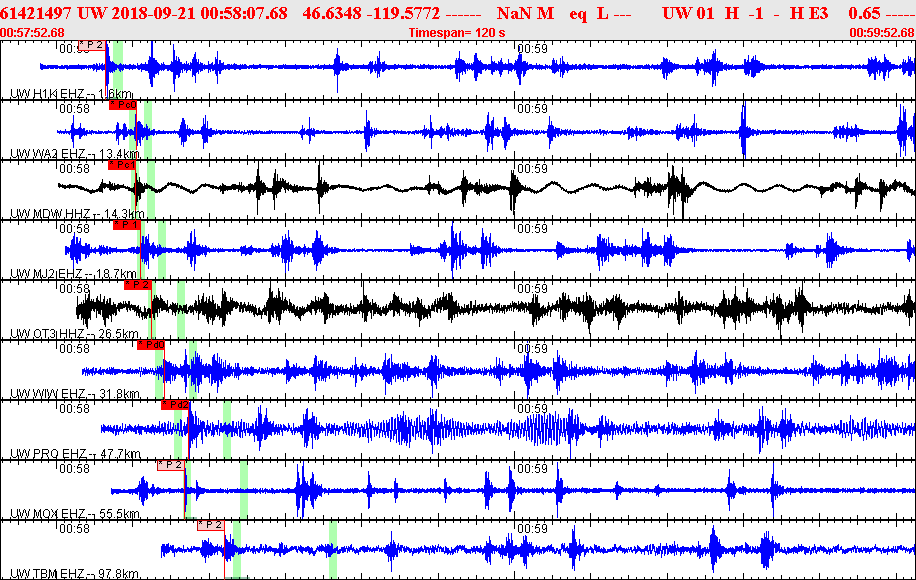
Task: Click the station label UW WA2 EHZ -- 13.4km
Action: click(x=75, y=154)
